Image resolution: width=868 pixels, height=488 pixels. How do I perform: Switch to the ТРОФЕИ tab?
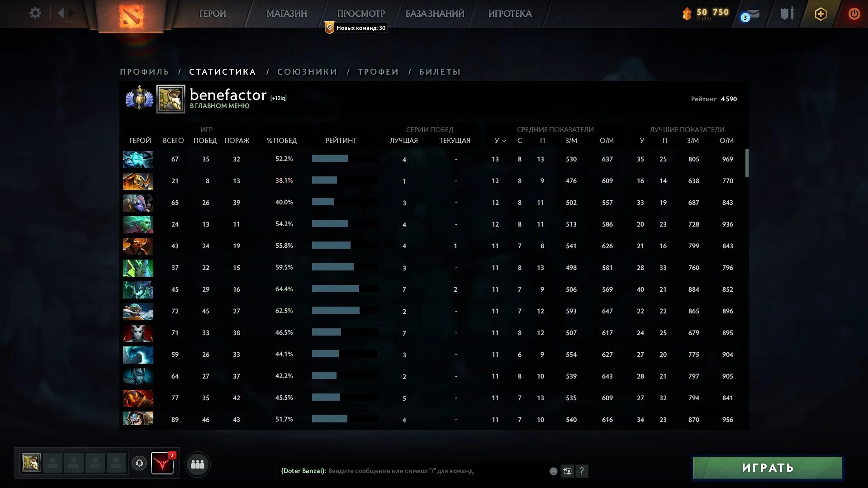378,71
